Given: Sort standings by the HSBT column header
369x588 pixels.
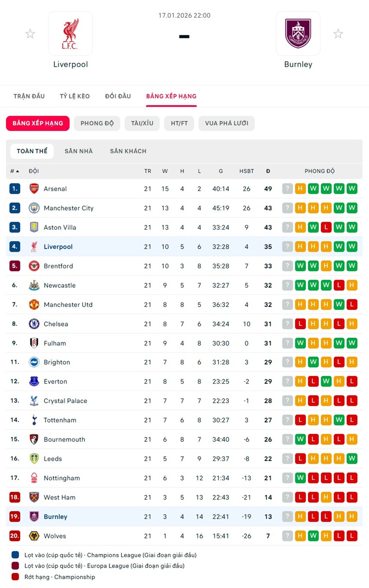Looking at the screenshot, I should coord(247,171).
